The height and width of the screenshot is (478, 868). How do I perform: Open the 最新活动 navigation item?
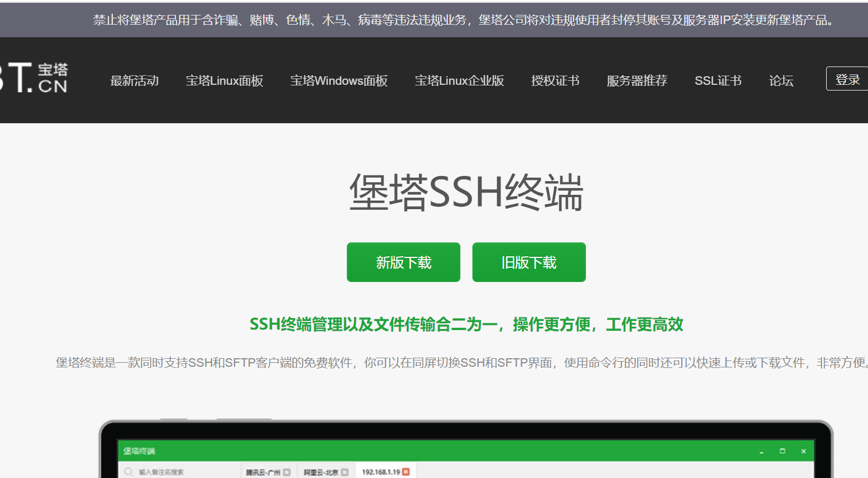tap(135, 81)
